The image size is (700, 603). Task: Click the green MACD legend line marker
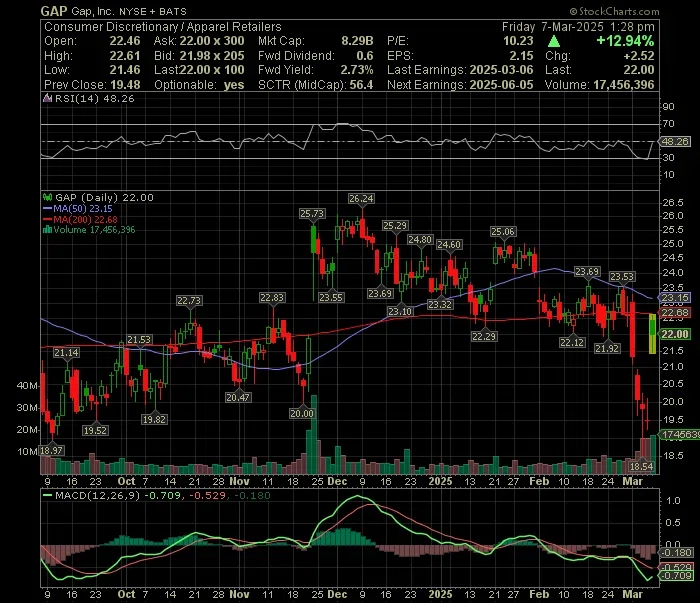click(47, 495)
